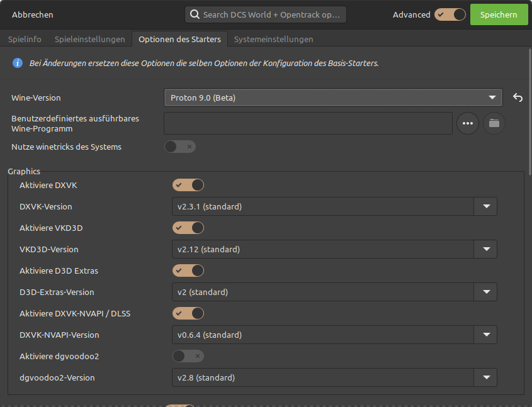Focus the custom Wine executable path field
532x407 pixels.
pyautogui.click(x=308, y=123)
